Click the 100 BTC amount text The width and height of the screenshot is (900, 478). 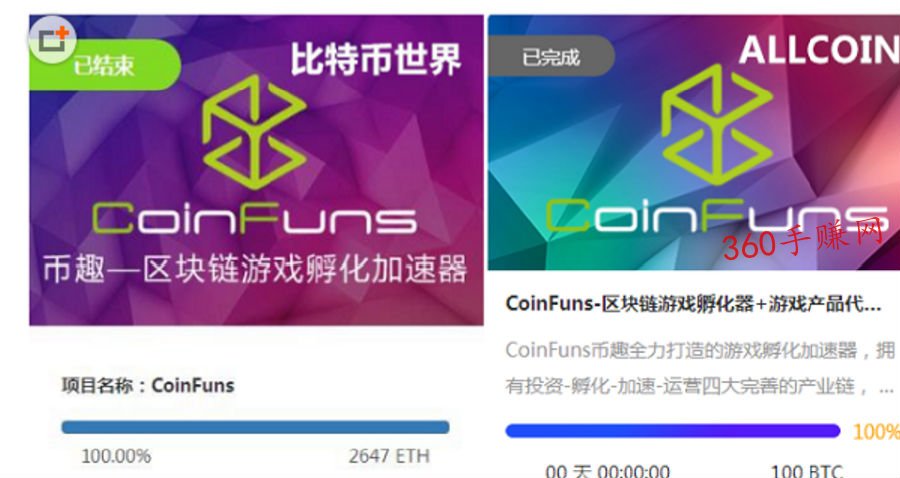click(807, 471)
